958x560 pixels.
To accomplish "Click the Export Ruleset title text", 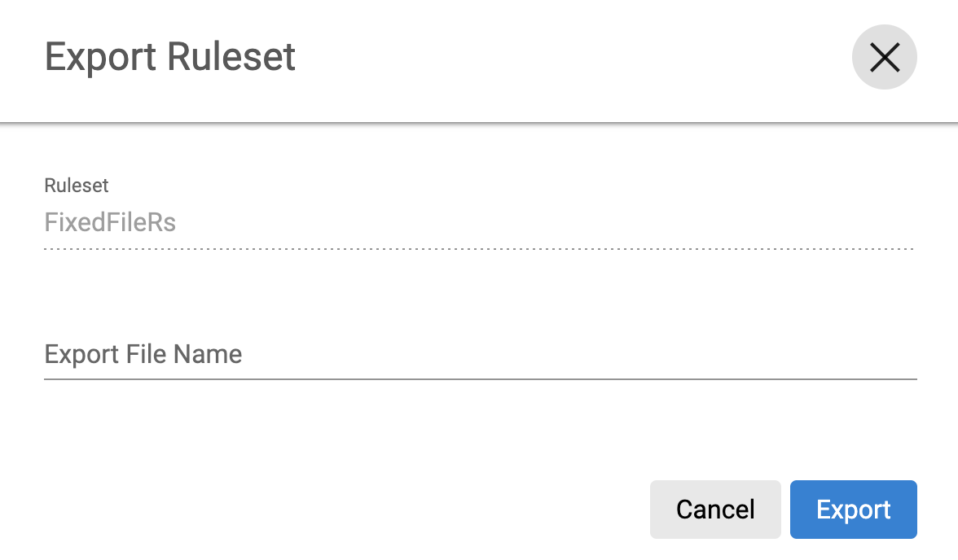I will pyautogui.click(x=170, y=58).
